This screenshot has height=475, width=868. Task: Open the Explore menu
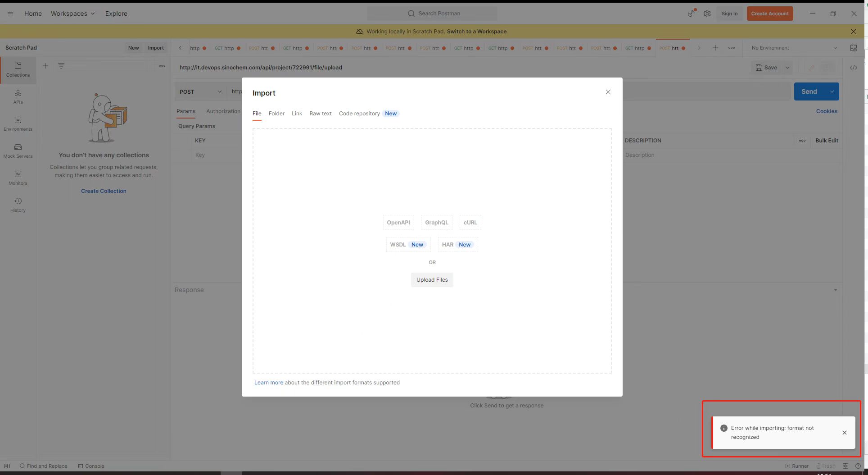(x=116, y=14)
